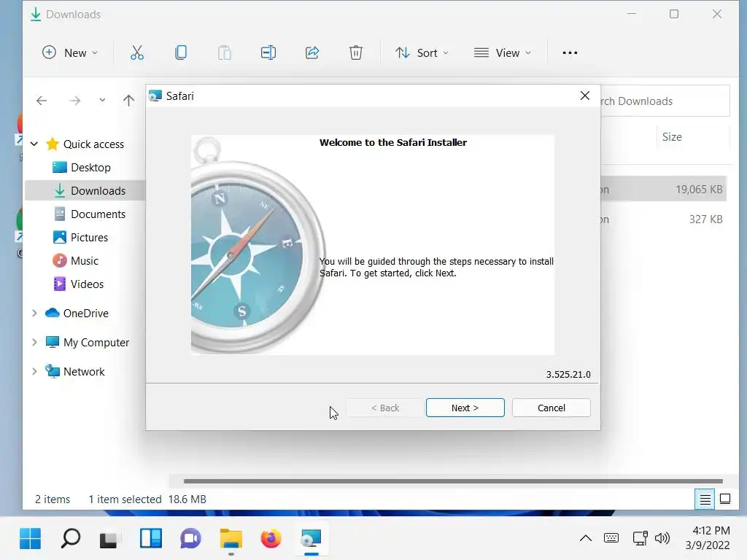The width and height of the screenshot is (747, 560).
Task: Open the Chat app on taskbar
Action: point(190,539)
